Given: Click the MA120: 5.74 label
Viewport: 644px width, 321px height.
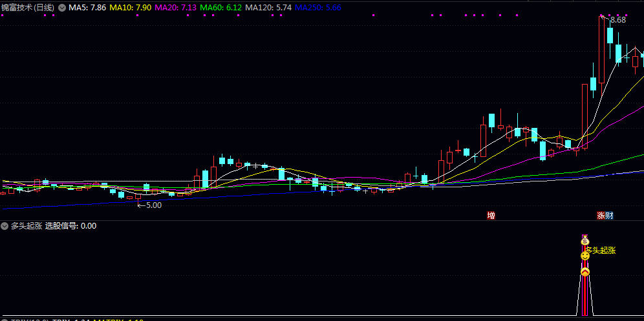Looking at the screenshot, I should (268, 7).
